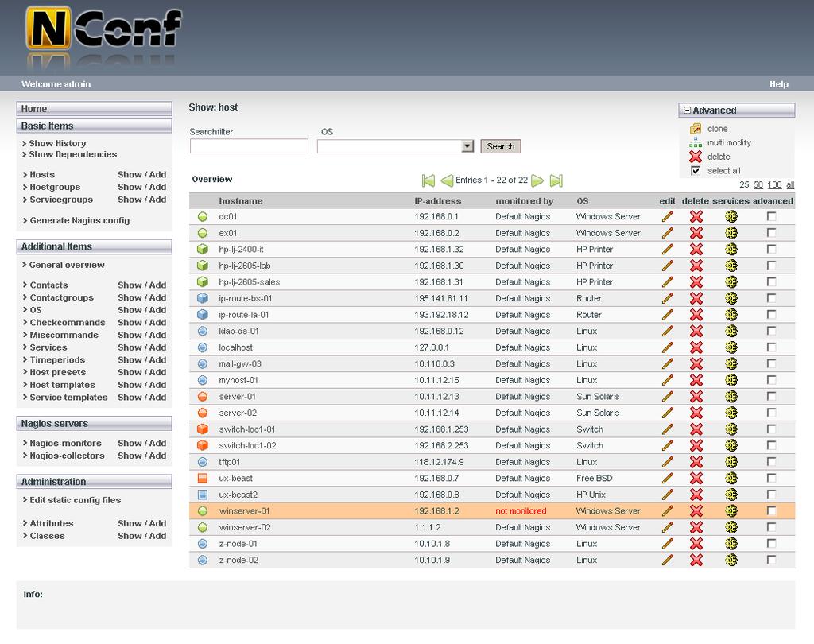Open services for hp-lj-2400-it via gear icon
814x644 pixels.
coord(731,250)
